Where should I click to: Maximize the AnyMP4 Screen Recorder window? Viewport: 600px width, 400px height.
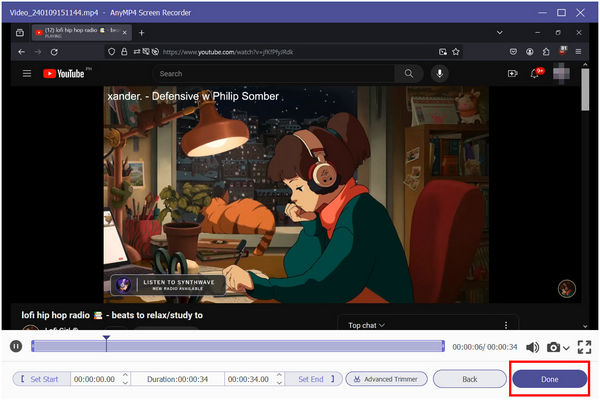pyautogui.click(x=561, y=13)
